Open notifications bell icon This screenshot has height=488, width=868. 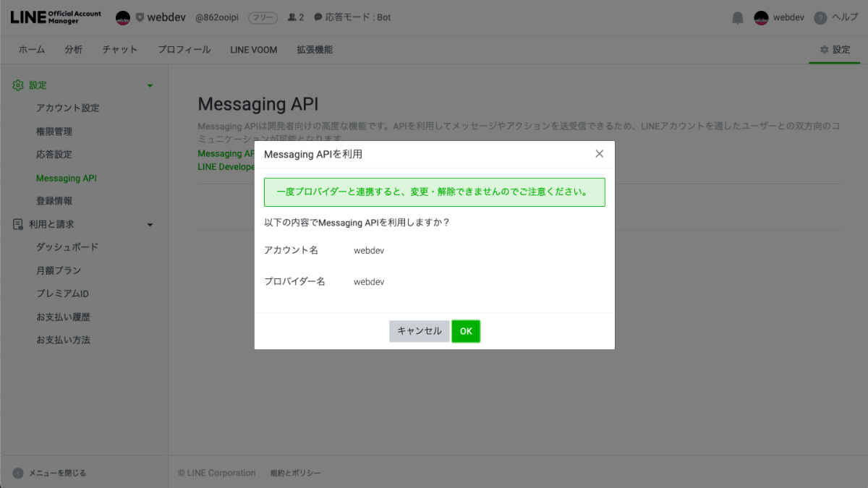pyautogui.click(x=738, y=18)
